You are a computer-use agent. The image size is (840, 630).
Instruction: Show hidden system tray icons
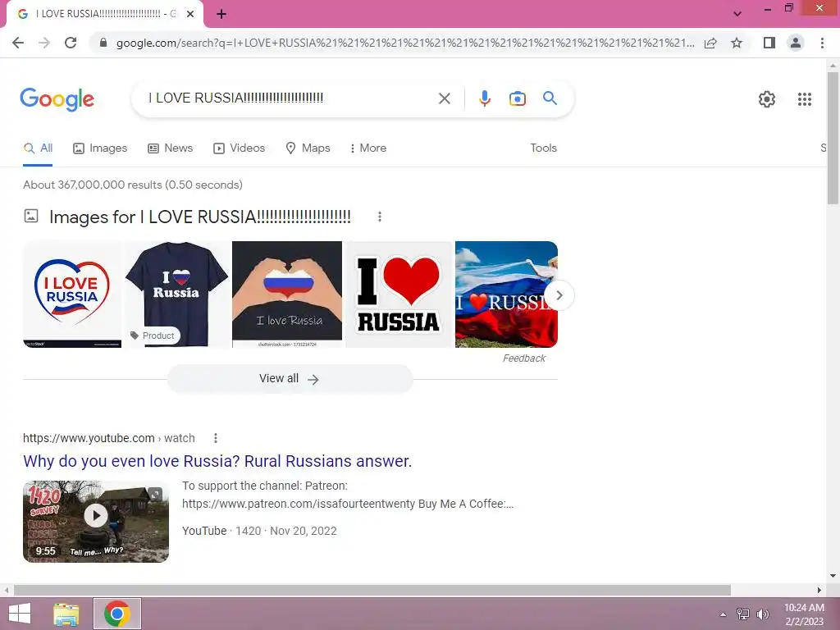point(723,614)
